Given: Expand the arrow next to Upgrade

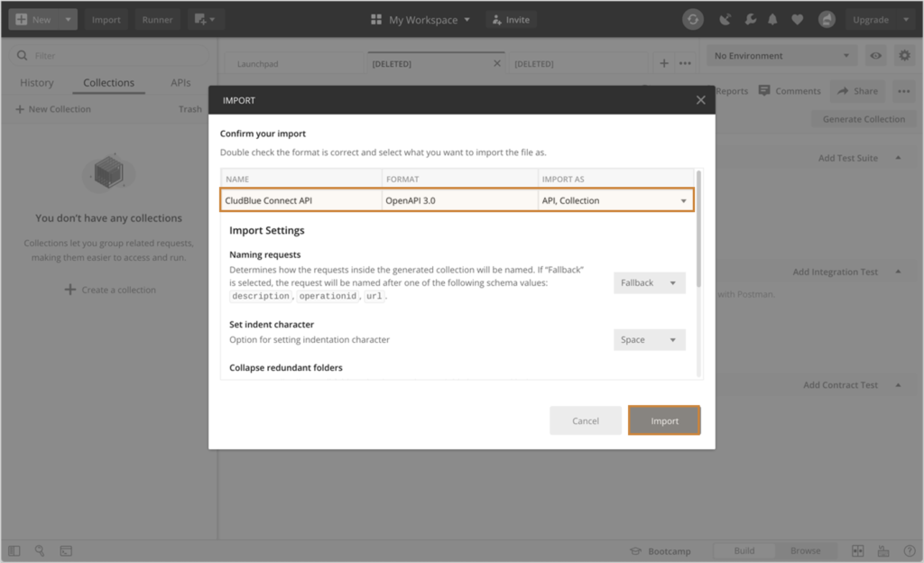Looking at the screenshot, I should (906, 20).
